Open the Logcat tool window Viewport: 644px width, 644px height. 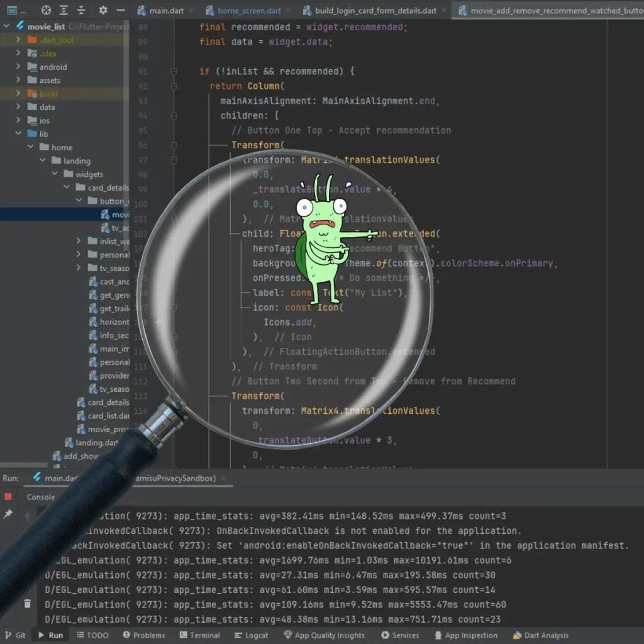point(251,635)
